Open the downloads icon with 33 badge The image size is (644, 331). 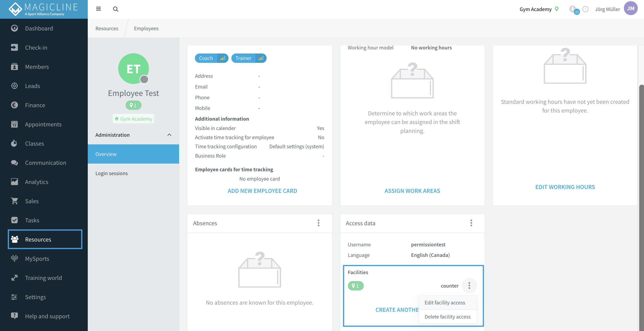[574, 10]
